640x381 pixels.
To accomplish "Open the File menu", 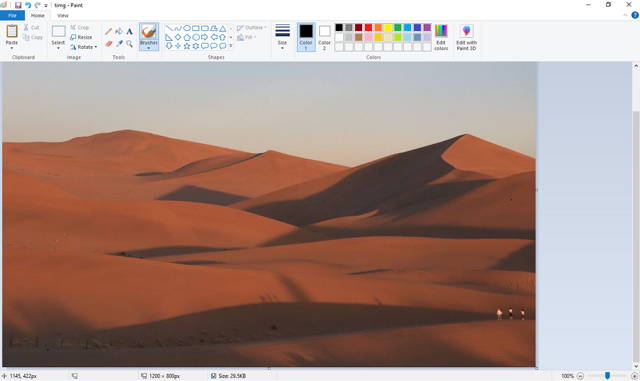I will coord(12,16).
